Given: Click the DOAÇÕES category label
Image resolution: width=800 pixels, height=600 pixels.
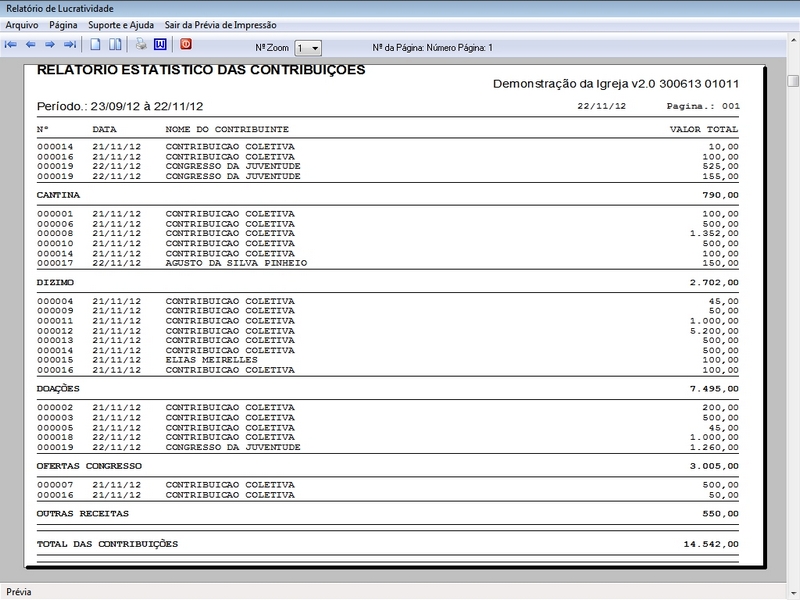Looking at the screenshot, I should pos(58,389).
